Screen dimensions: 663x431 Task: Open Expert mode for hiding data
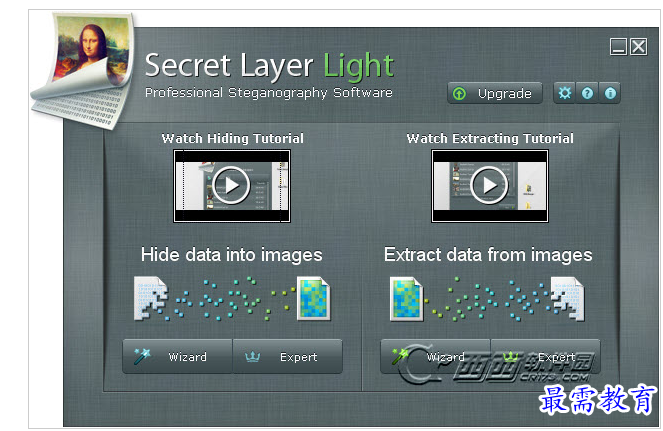pos(288,357)
